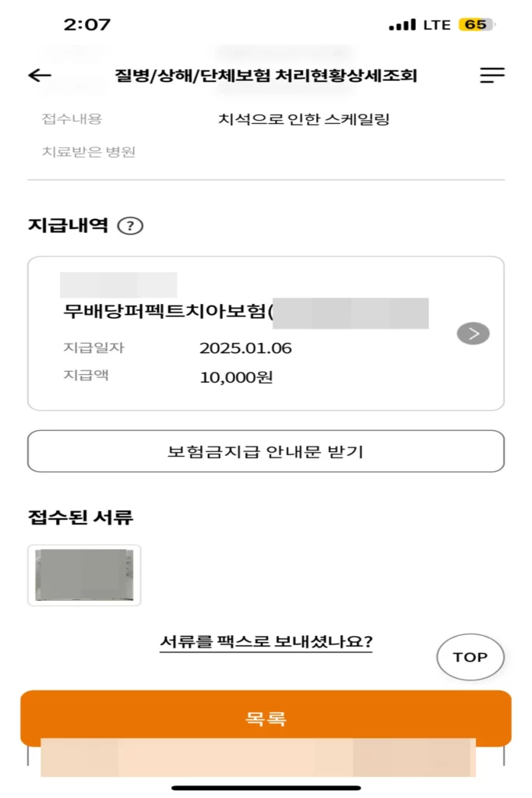Tap the clock showing 2:07

[86, 24]
